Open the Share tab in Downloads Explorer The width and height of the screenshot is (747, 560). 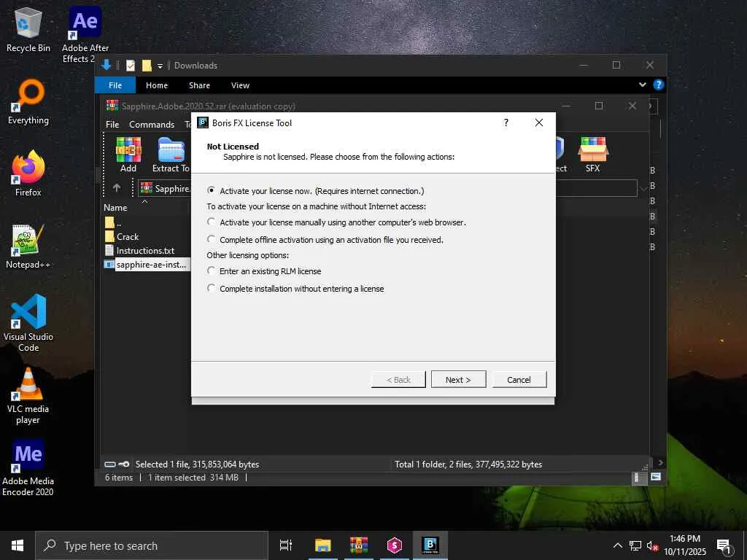199,85
